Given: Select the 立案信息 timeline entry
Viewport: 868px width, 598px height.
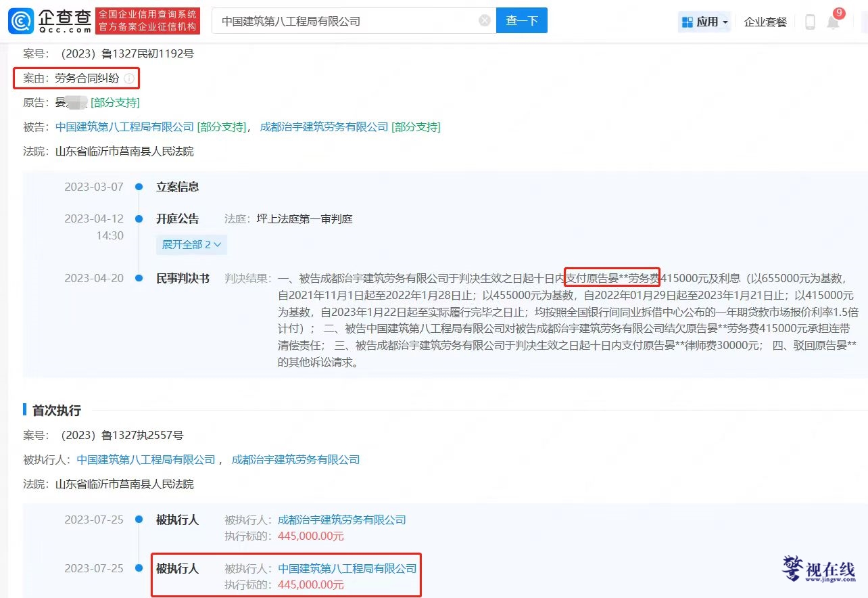Looking at the screenshot, I should click(178, 187).
